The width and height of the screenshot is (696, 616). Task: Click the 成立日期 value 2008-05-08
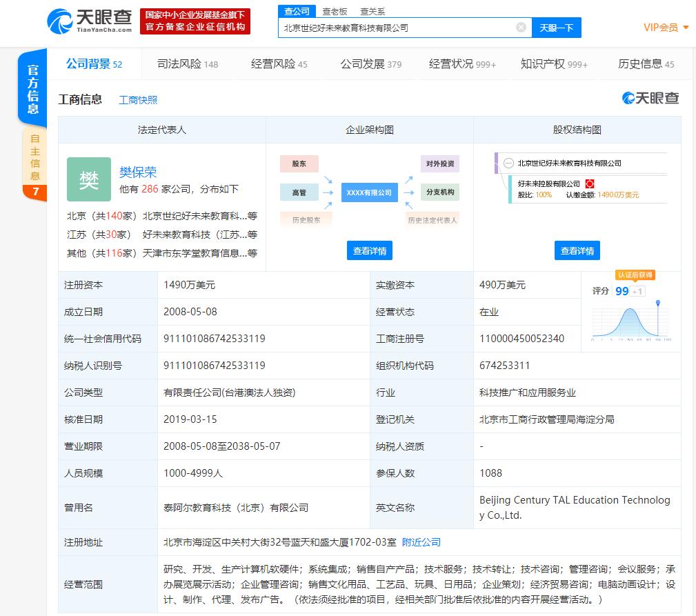(x=190, y=312)
